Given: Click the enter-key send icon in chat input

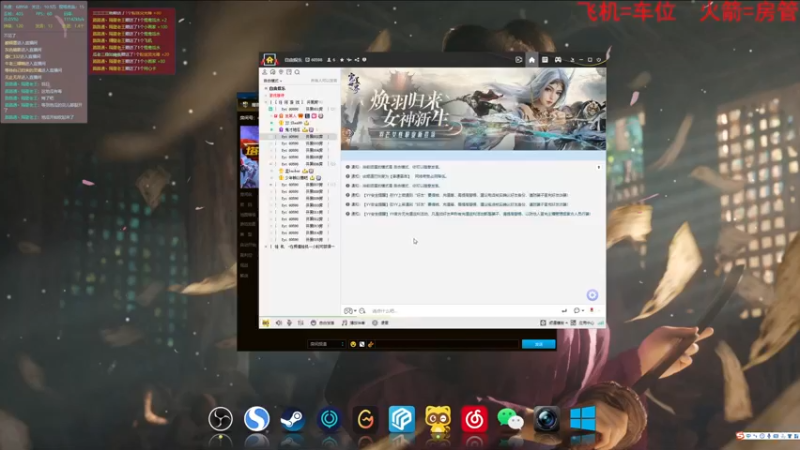Looking at the screenshot, I should coord(564,311).
